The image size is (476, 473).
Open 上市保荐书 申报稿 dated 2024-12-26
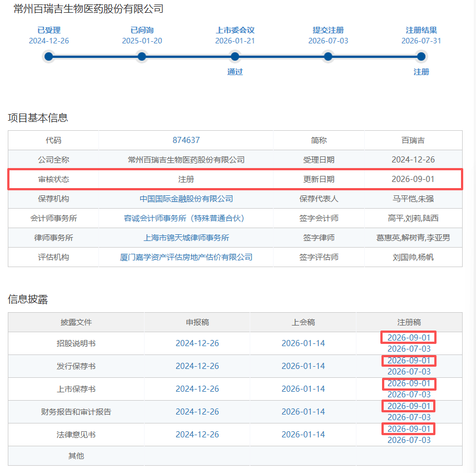click(x=197, y=389)
